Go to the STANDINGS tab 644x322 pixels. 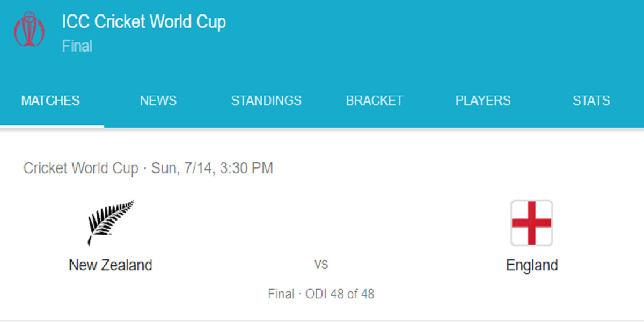tap(266, 100)
